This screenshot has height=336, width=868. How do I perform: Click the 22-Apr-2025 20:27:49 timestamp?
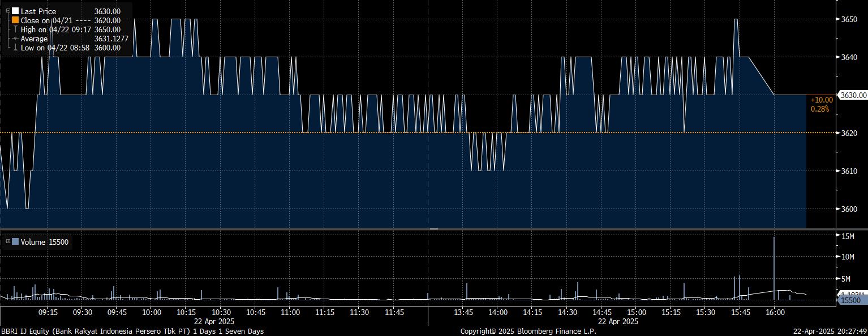[x=831, y=331]
